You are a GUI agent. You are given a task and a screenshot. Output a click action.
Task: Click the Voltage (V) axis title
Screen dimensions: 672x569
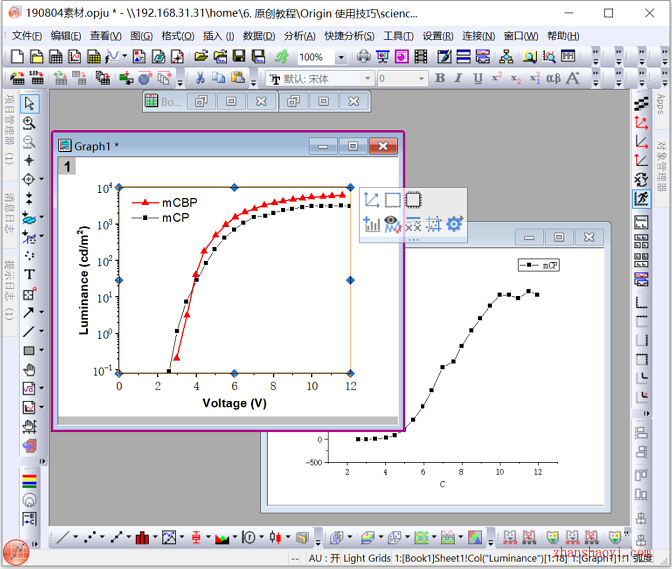(234, 403)
